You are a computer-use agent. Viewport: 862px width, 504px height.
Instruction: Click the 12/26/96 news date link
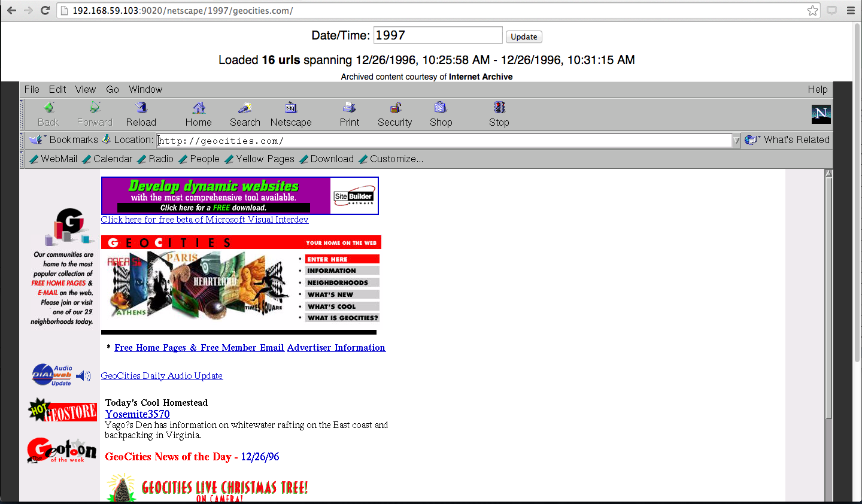pyautogui.click(x=260, y=457)
